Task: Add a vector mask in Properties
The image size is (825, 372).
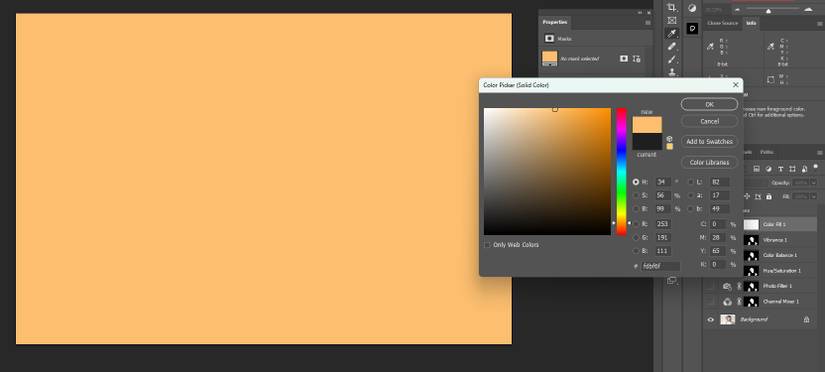Action: pos(637,58)
